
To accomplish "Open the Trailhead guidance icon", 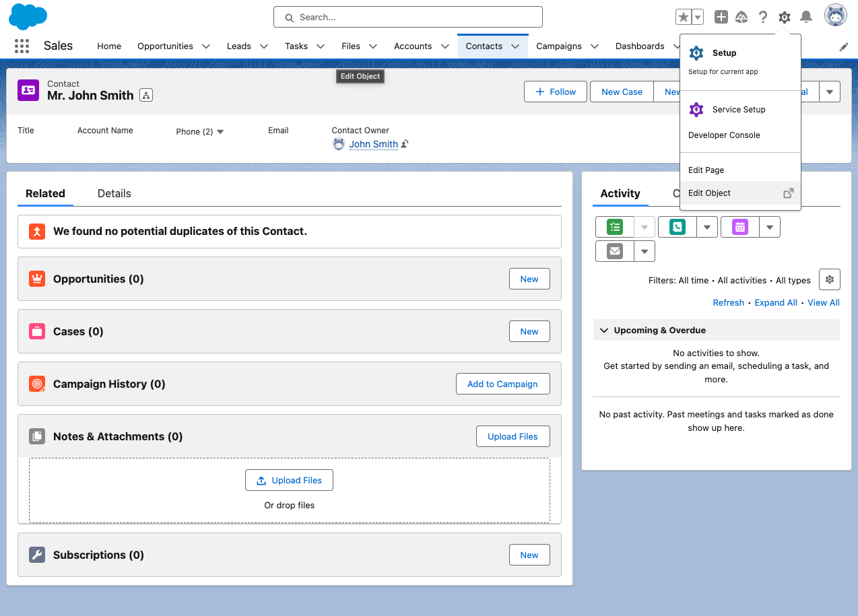I will tap(741, 17).
